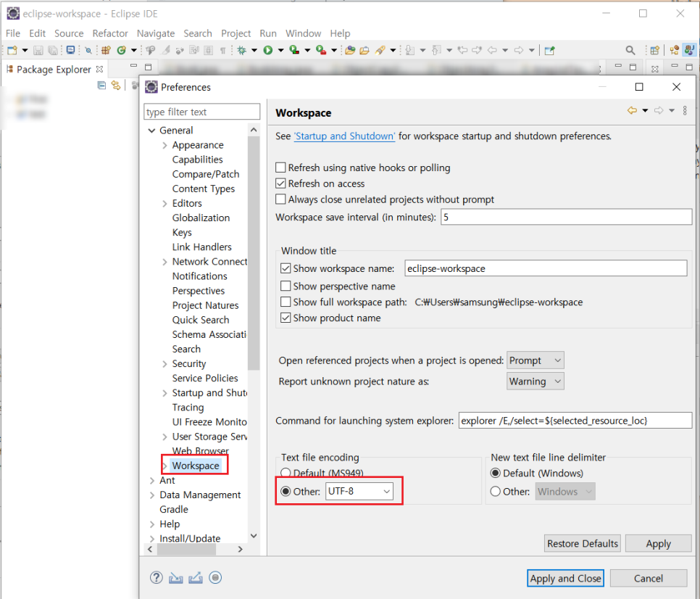Open the Run button dropdown arrow
The image size is (700, 599).
click(281, 51)
